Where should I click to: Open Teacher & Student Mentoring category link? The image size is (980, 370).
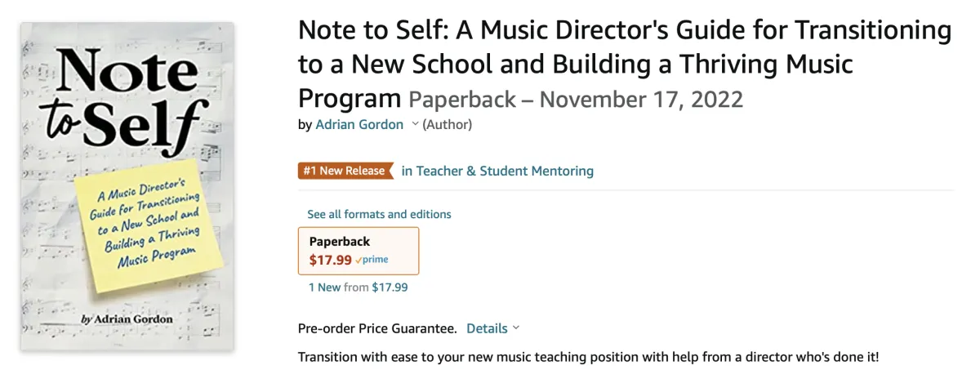(497, 171)
